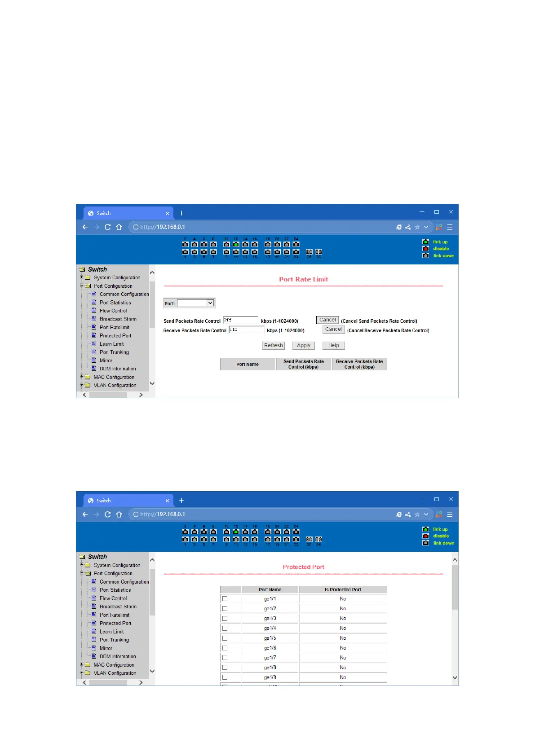Click SFP port 25 icon in Protected Port window

(309, 539)
